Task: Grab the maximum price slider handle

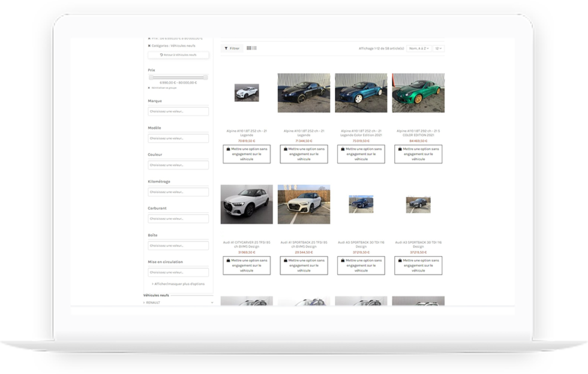Action: pyautogui.click(x=205, y=77)
